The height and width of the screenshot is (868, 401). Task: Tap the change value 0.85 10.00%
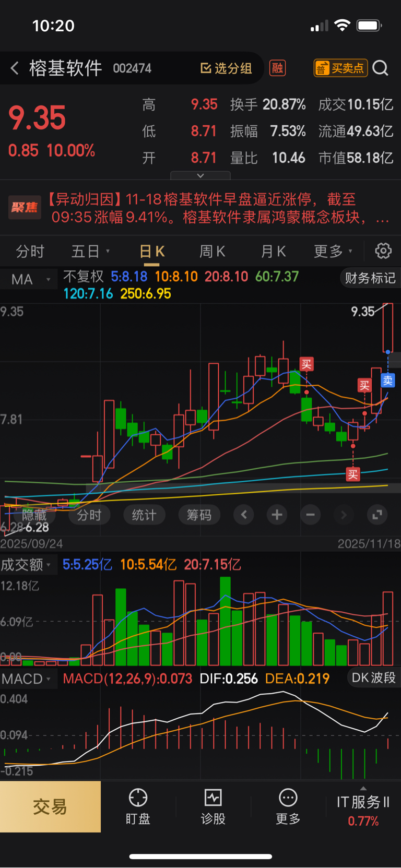tap(52, 151)
